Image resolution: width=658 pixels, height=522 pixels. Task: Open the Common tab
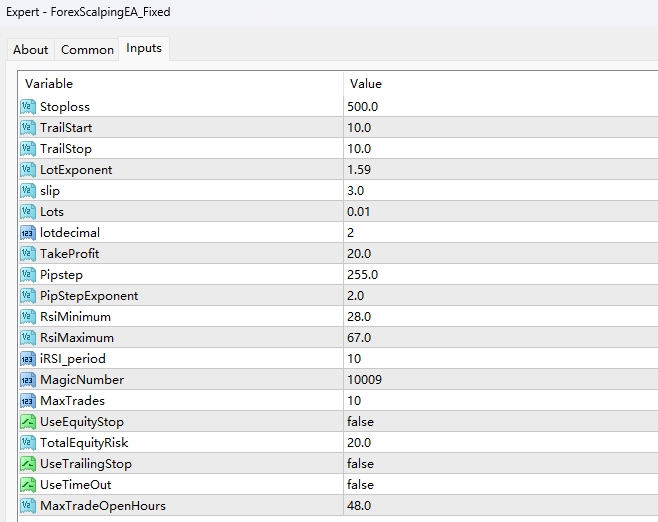point(87,50)
